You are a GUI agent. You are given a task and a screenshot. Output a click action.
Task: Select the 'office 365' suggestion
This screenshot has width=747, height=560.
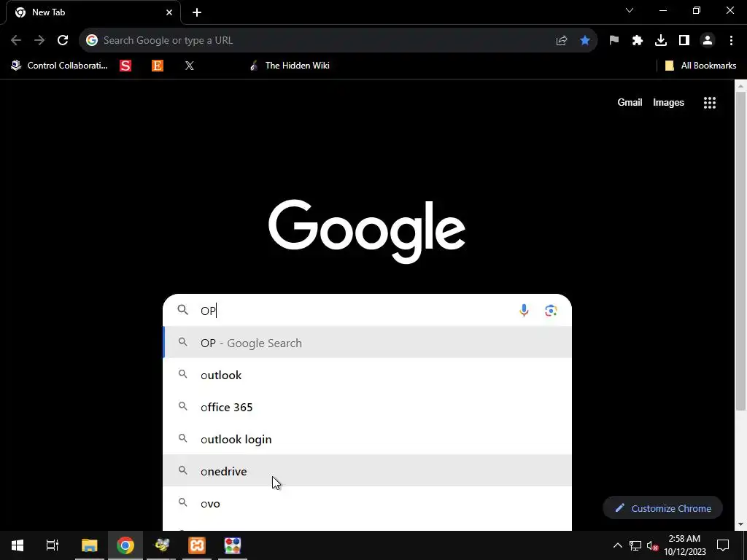(368, 407)
